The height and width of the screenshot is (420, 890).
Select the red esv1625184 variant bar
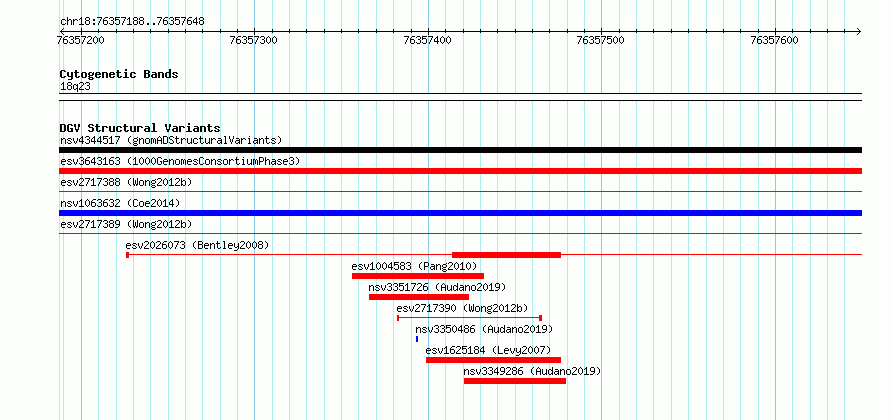[x=493, y=360]
